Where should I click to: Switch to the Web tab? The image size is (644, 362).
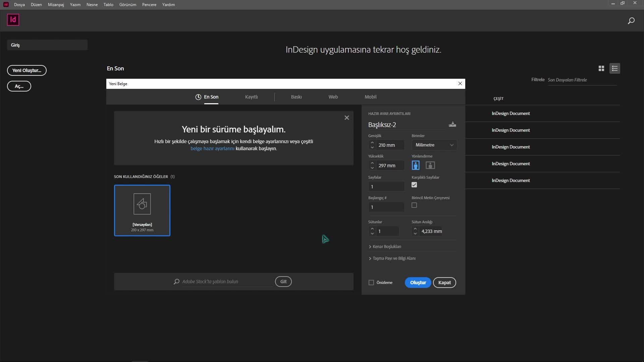tap(333, 97)
